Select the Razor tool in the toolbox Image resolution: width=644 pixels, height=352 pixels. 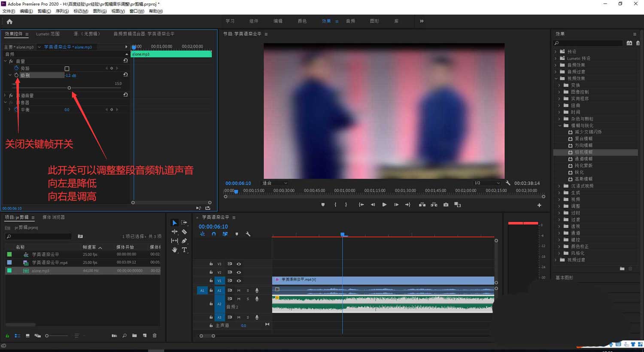(x=184, y=232)
